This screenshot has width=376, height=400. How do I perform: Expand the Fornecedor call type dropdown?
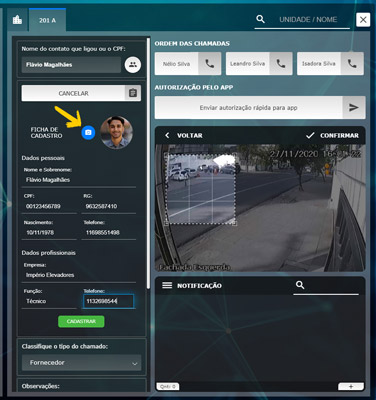[81, 362]
